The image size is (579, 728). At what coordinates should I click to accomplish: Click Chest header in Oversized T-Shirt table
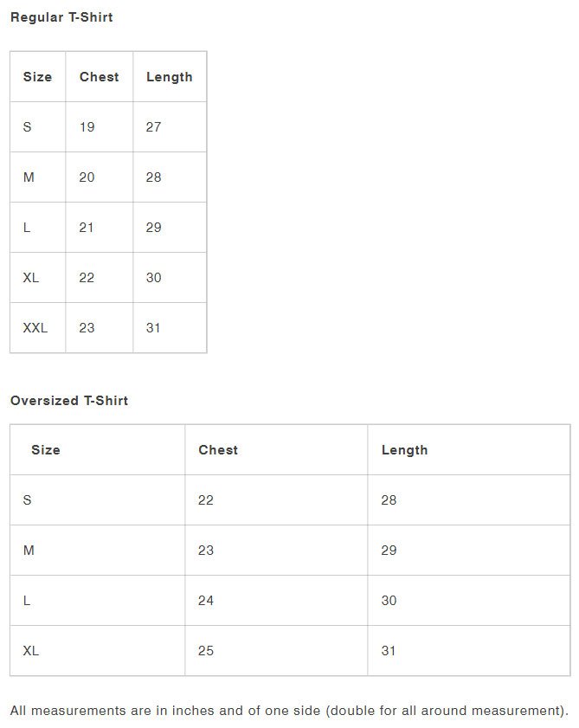(218, 450)
